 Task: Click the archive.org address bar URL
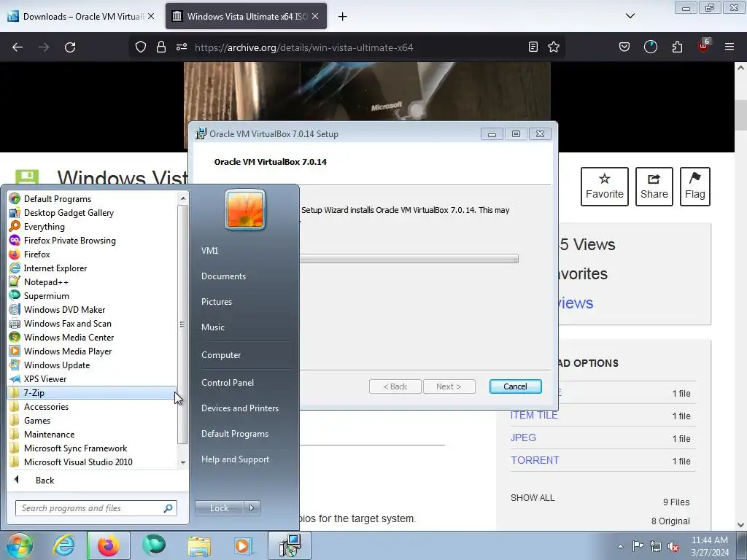click(x=303, y=47)
